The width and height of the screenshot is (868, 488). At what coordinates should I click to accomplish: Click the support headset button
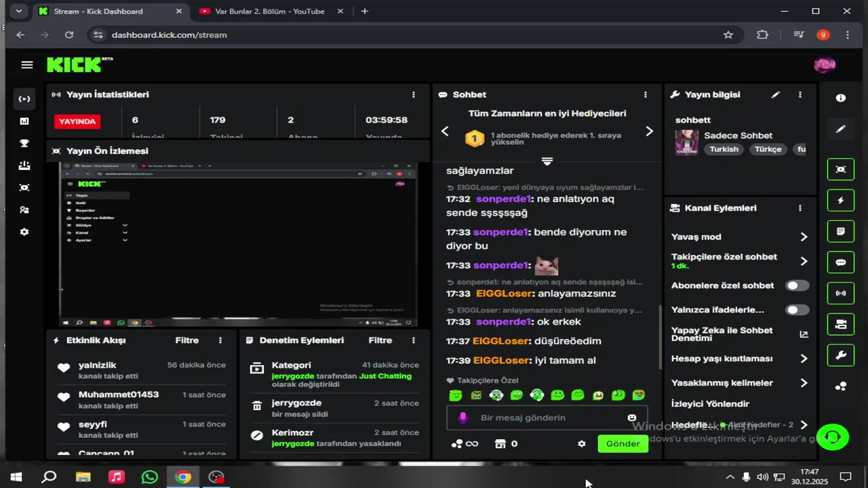pyautogui.click(x=833, y=437)
